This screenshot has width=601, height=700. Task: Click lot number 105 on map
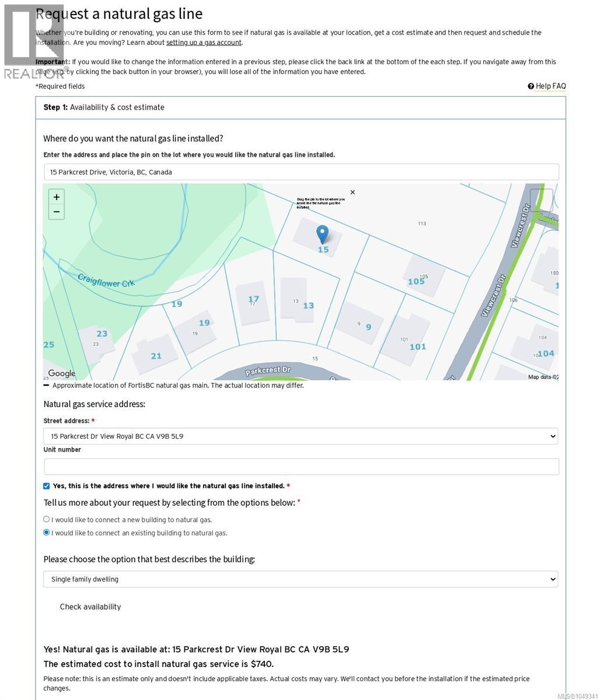pyautogui.click(x=416, y=282)
